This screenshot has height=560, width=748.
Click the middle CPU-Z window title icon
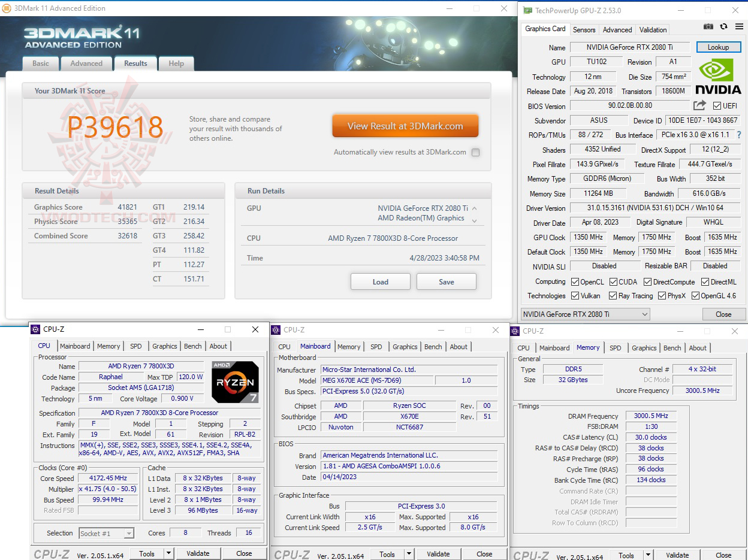coord(276,330)
